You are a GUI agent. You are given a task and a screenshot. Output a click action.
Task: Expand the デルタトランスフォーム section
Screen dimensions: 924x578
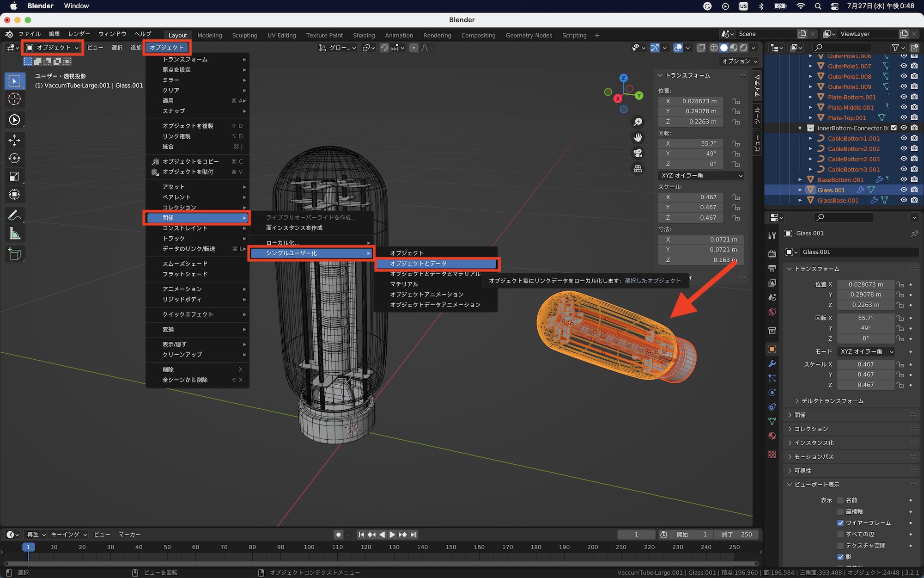832,401
